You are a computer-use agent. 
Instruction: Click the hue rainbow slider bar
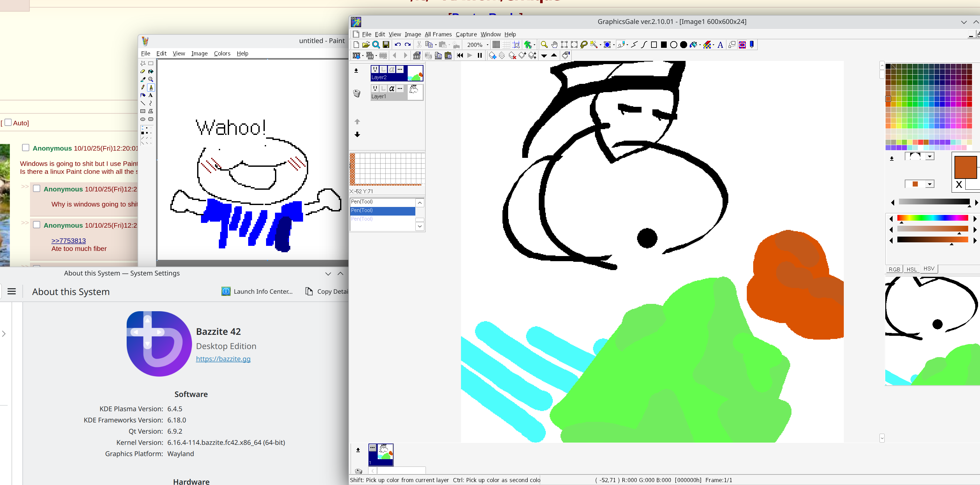pyautogui.click(x=932, y=218)
